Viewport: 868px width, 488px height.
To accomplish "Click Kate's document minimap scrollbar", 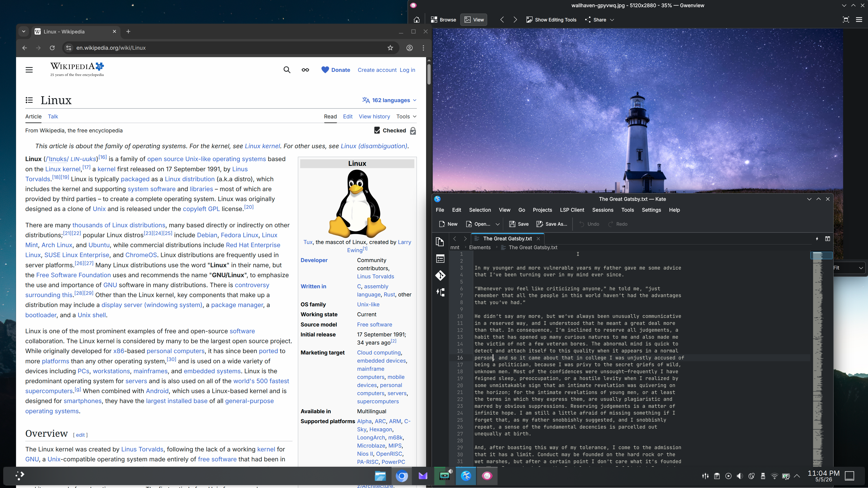I will point(821,359).
